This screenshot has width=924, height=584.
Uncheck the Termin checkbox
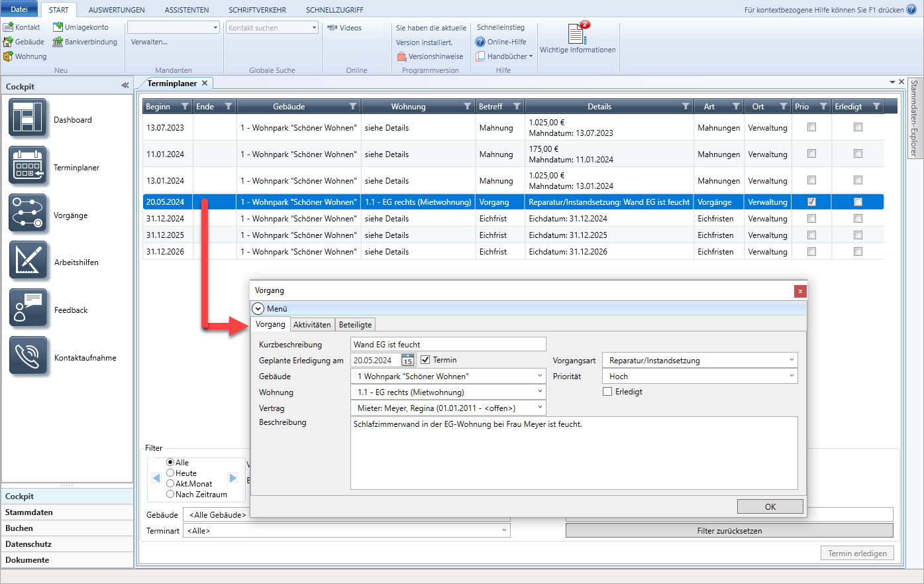[x=425, y=360]
